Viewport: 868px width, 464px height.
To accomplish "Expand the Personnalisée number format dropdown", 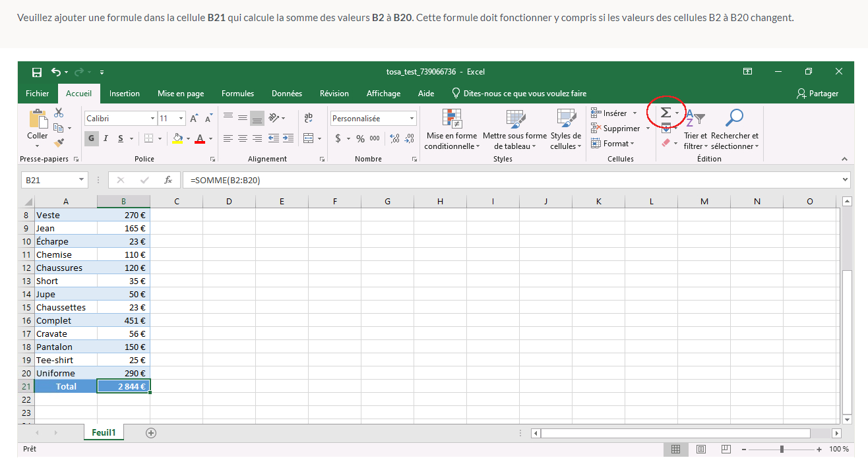I will click(x=412, y=119).
